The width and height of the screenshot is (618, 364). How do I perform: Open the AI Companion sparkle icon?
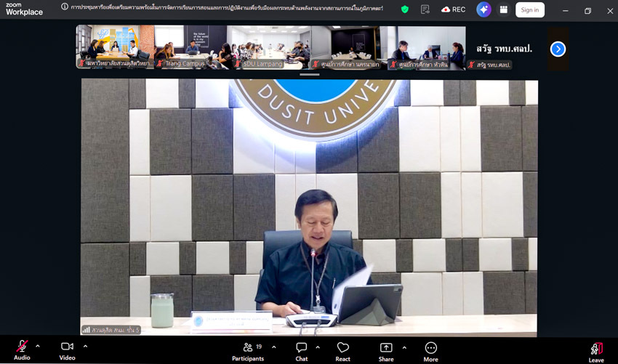(x=483, y=9)
